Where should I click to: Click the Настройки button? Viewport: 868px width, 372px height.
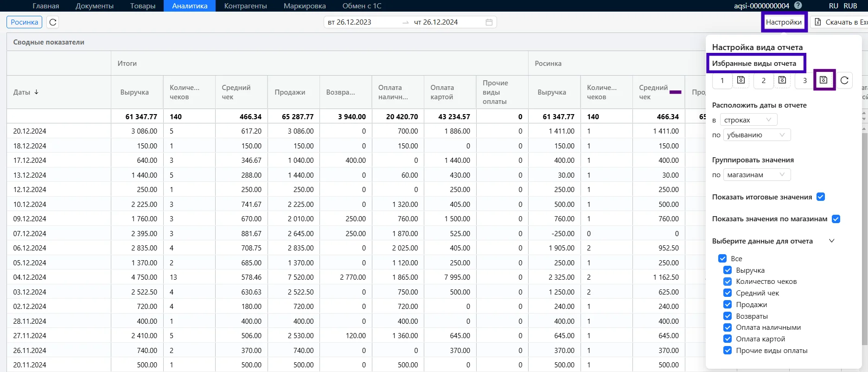[x=784, y=22]
